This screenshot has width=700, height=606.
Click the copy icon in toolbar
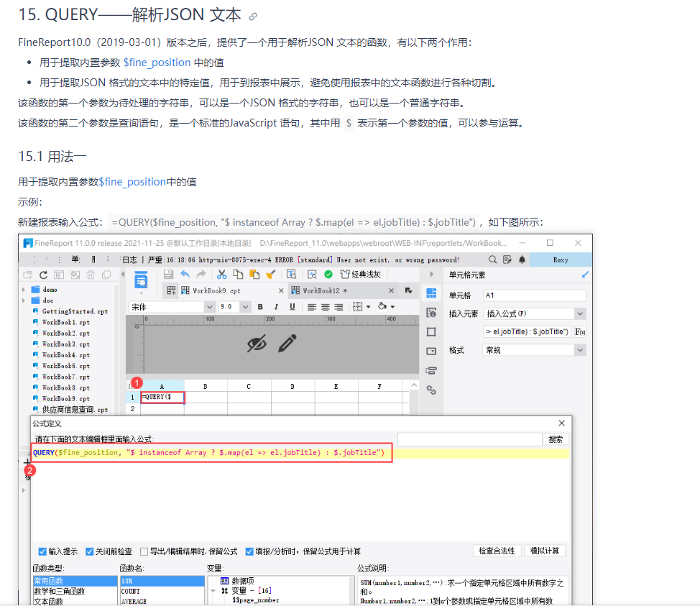coord(238,274)
